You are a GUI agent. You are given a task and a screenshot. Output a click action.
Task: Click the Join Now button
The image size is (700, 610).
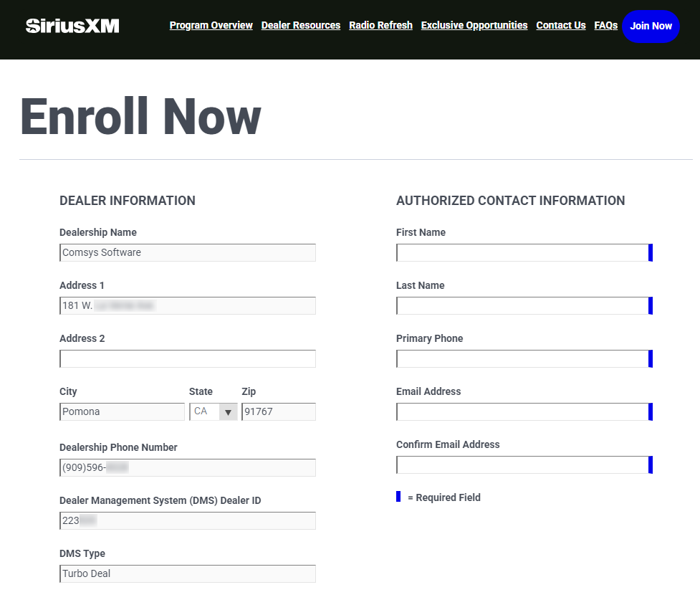click(x=651, y=27)
